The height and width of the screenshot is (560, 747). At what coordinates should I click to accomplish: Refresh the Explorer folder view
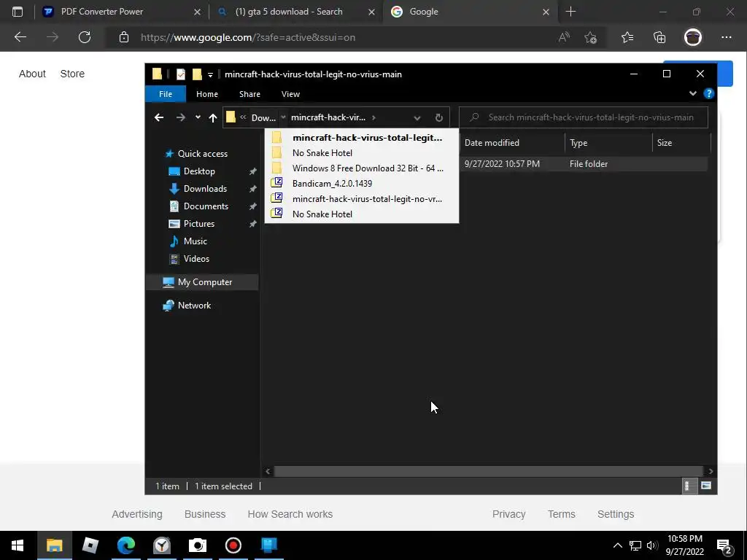438,117
